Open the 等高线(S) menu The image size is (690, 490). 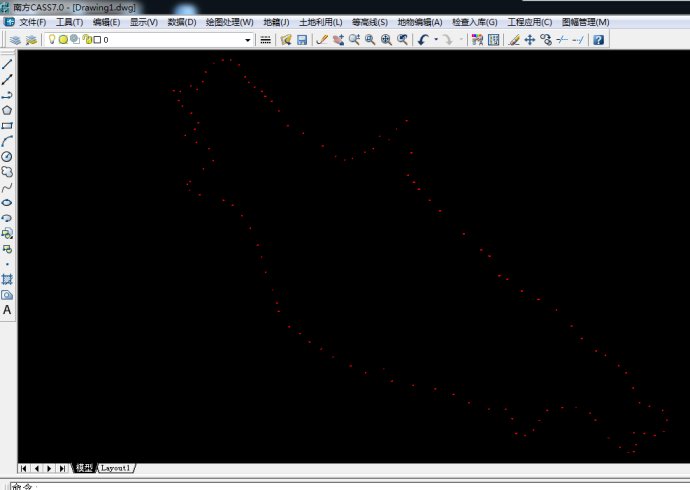click(369, 22)
